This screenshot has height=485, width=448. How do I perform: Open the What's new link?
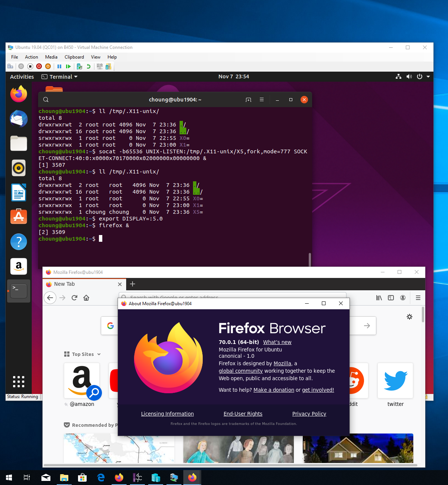[x=277, y=342]
